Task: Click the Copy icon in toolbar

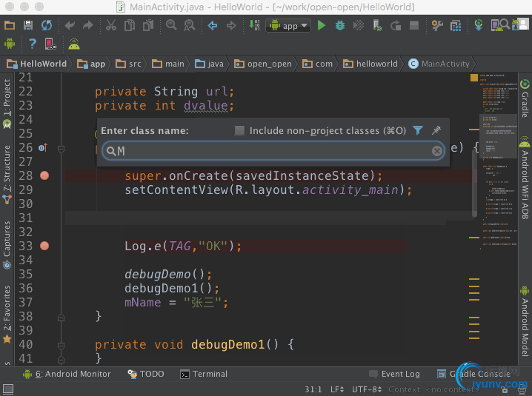Action: 130,25
